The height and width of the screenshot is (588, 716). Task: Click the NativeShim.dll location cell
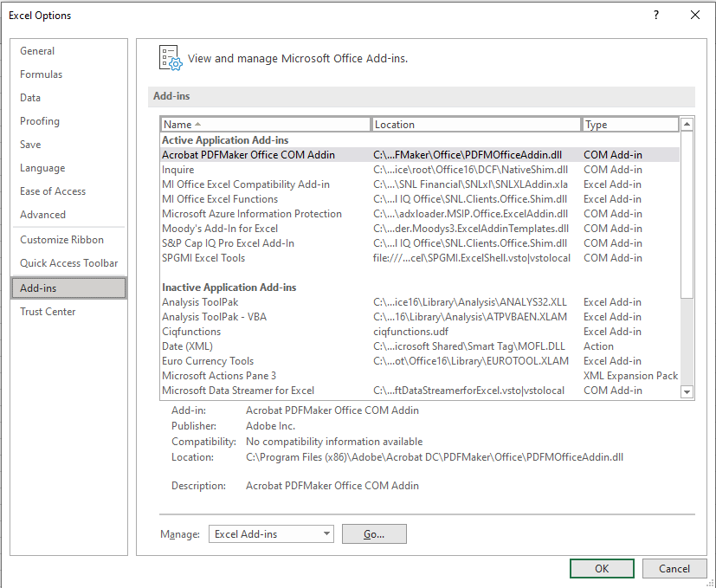(x=470, y=170)
